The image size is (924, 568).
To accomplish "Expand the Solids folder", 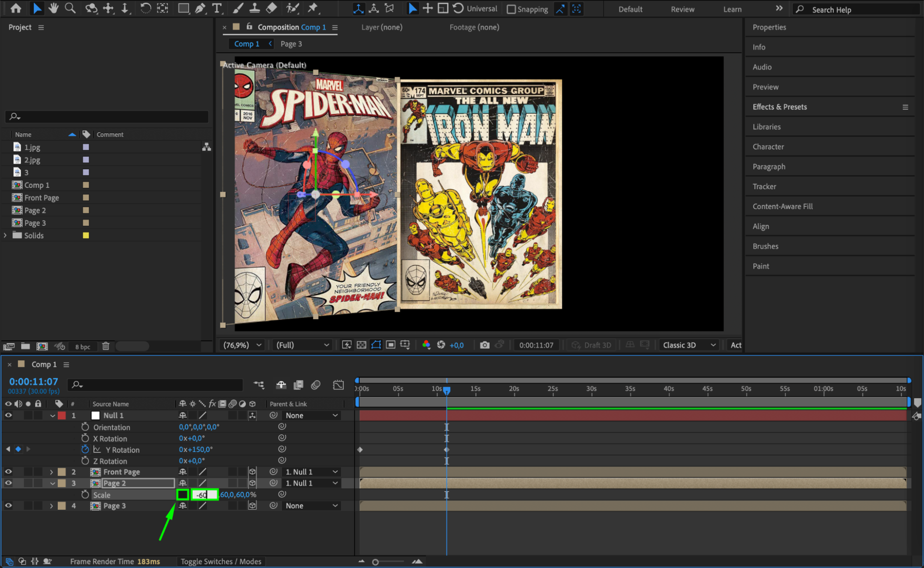I will point(6,235).
